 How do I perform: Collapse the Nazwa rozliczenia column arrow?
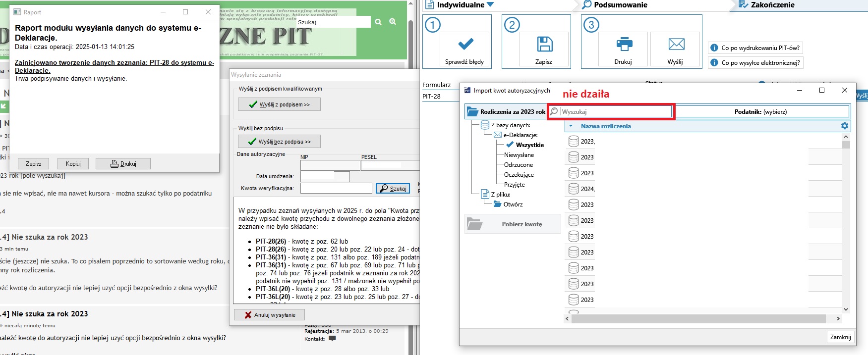(x=571, y=126)
